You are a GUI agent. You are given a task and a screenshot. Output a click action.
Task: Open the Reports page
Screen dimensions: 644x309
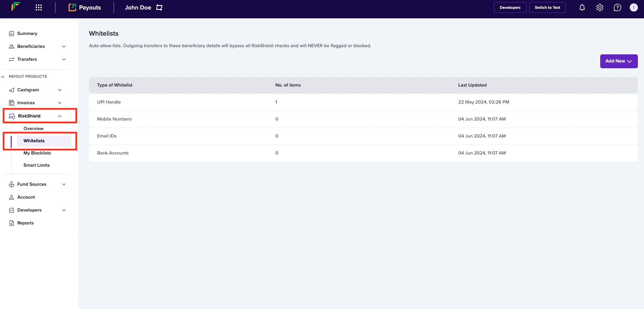click(25, 223)
